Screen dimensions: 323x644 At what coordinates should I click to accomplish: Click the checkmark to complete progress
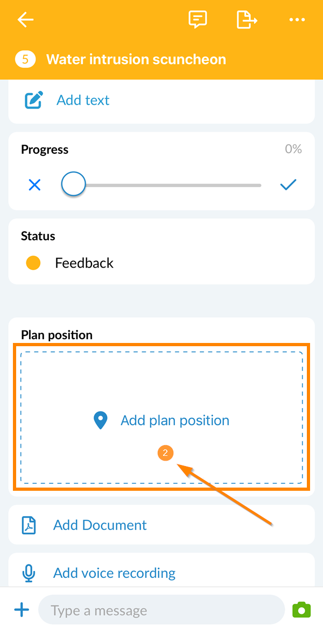(289, 185)
